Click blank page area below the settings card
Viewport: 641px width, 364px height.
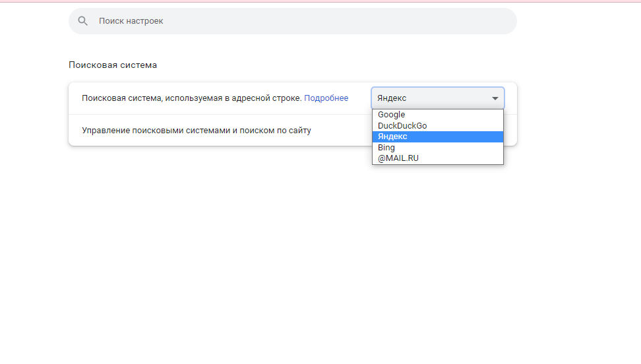[x=290, y=251]
